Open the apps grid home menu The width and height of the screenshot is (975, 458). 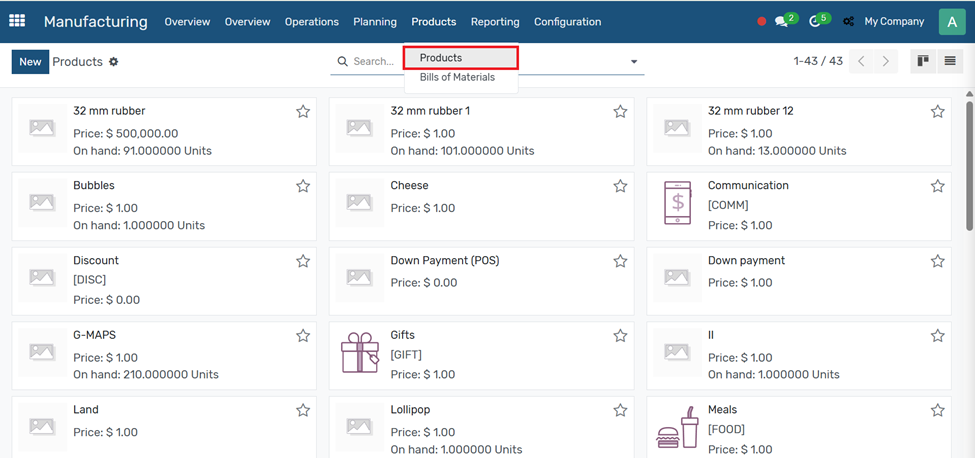click(x=17, y=21)
